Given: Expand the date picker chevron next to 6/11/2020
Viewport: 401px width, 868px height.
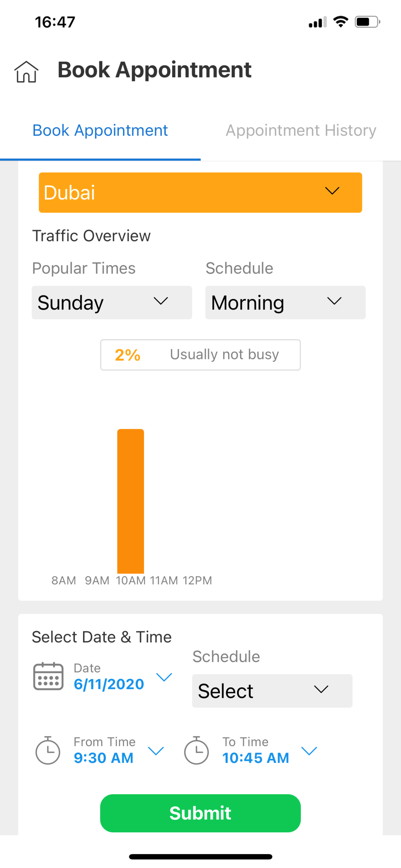Looking at the screenshot, I should 164,677.
